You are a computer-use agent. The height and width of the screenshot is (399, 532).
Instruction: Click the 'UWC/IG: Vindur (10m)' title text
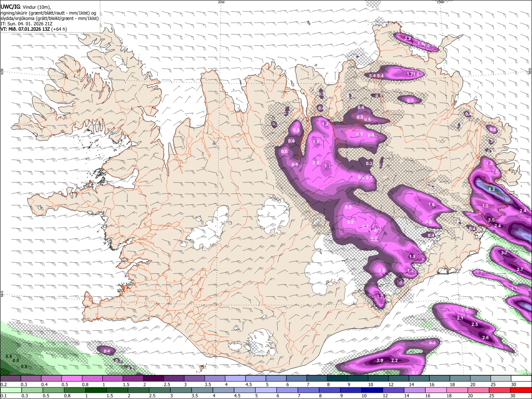[x=26, y=7]
